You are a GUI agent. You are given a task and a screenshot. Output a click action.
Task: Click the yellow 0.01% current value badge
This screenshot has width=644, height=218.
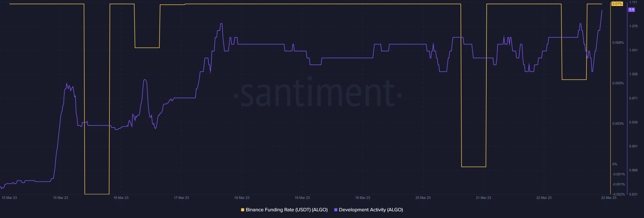(617, 4)
